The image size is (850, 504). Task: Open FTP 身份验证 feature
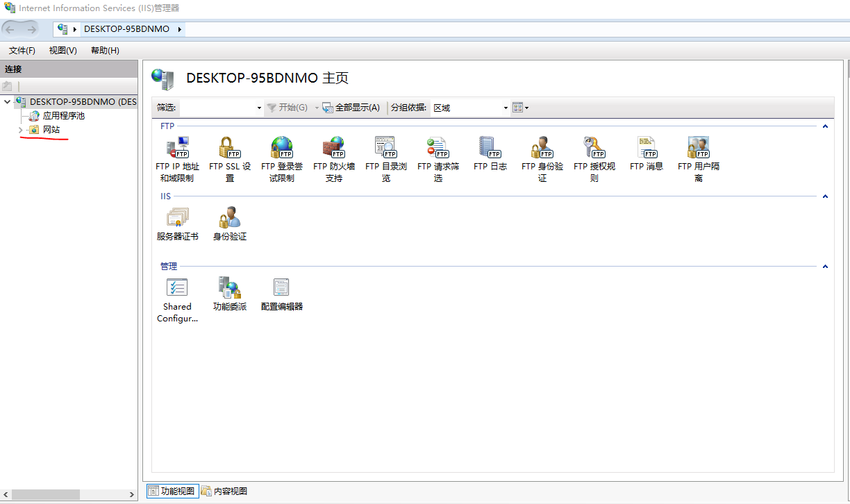(542, 159)
